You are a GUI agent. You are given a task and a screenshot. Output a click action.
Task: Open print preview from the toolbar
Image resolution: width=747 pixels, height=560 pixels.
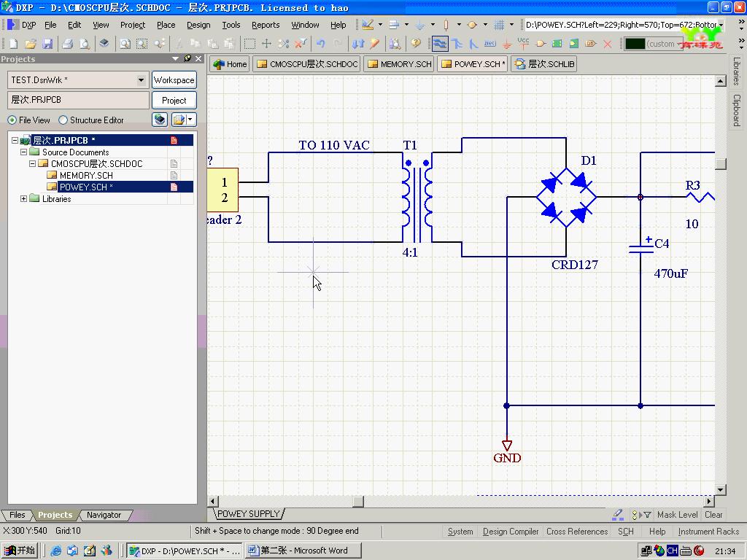[x=85, y=44]
